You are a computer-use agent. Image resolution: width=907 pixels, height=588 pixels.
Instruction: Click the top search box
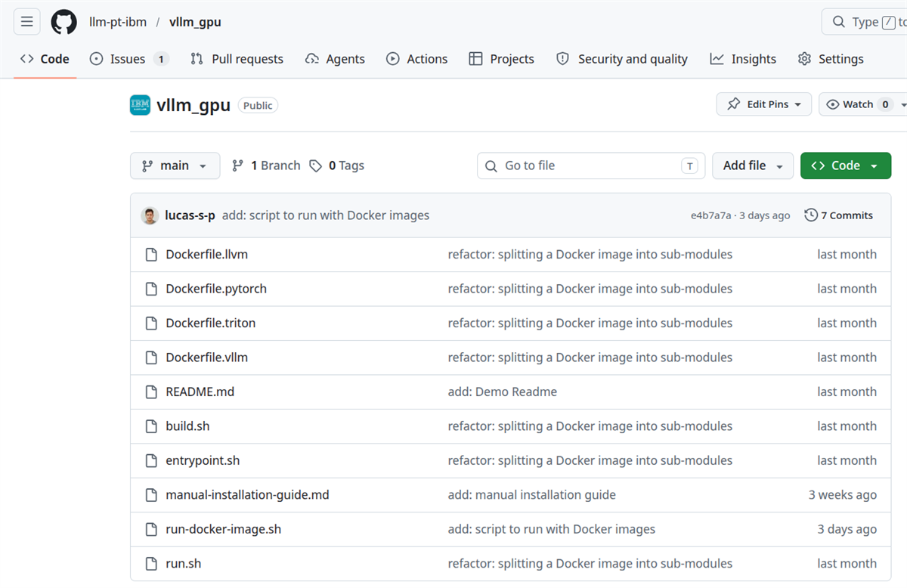coord(865,22)
